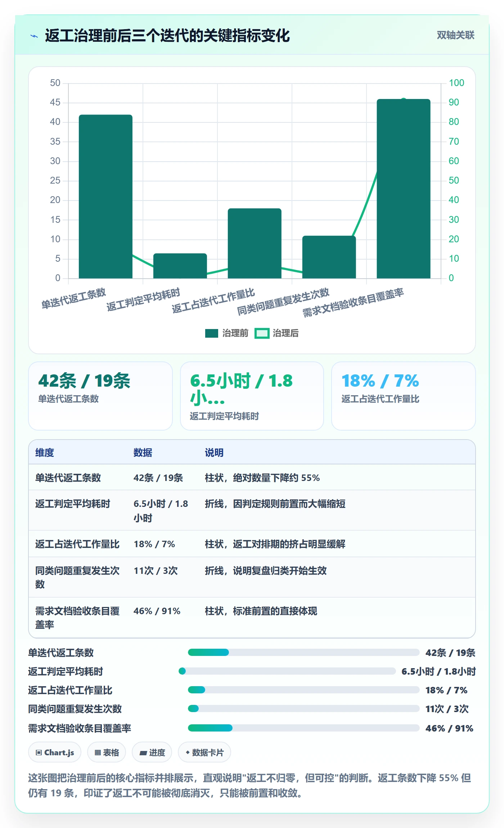Click the 数据 column header

tap(143, 453)
